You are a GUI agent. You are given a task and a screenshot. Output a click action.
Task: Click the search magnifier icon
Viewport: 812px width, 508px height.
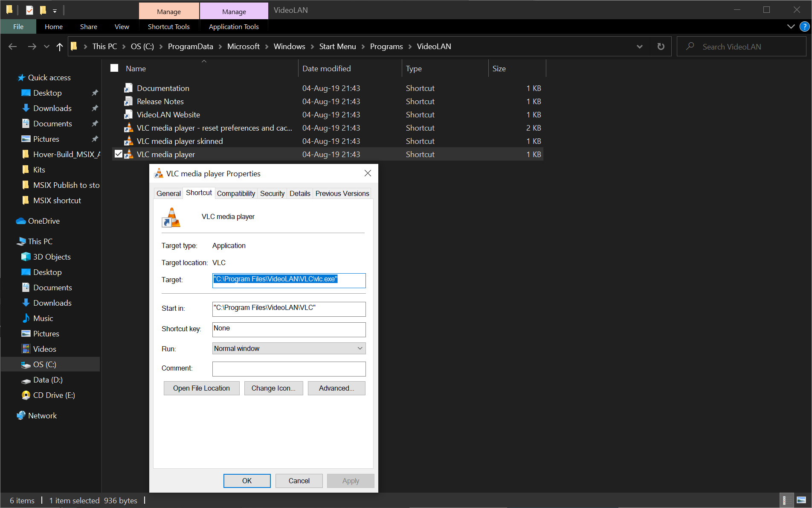[x=690, y=46]
